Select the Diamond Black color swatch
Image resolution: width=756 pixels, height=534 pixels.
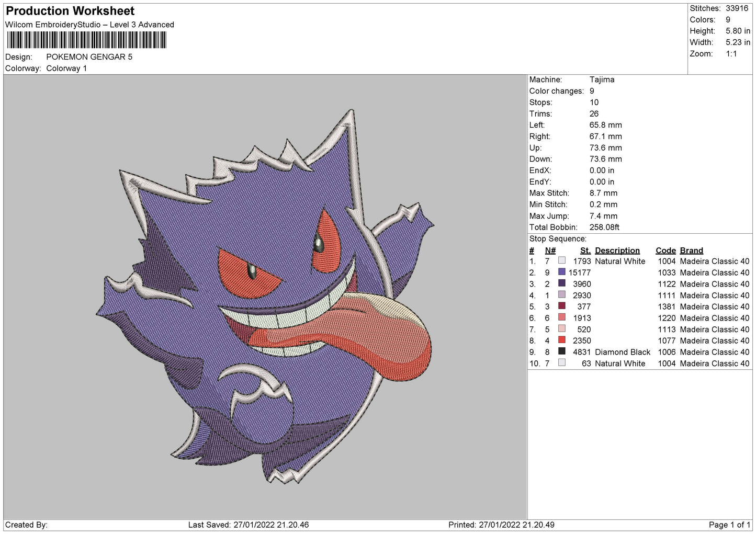562,351
